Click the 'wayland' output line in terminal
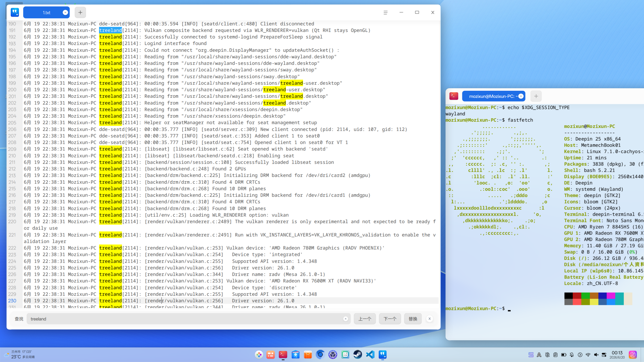 (455, 114)
